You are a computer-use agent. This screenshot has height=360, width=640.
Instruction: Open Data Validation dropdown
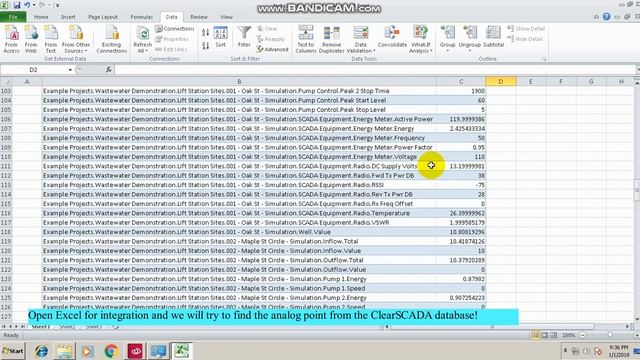tap(361, 39)
